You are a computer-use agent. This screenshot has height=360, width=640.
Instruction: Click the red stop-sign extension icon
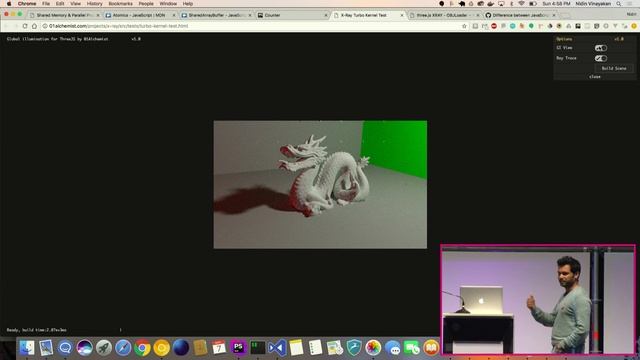point(494,26)
